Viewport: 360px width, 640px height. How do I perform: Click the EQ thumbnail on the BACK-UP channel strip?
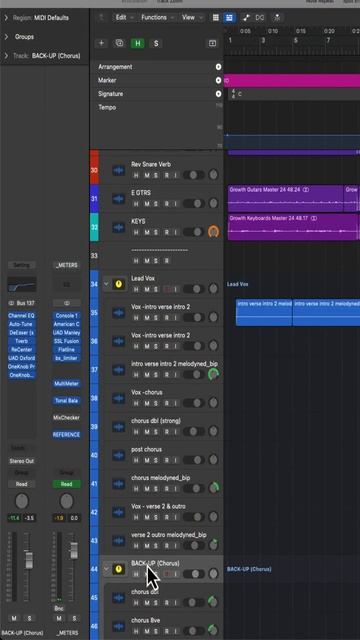click(x=22, y=284)
